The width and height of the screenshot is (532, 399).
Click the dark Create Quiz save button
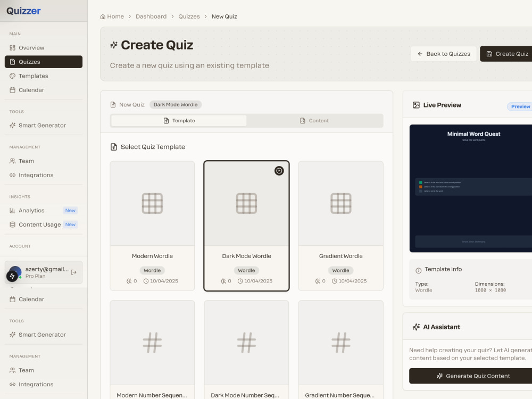506,54
